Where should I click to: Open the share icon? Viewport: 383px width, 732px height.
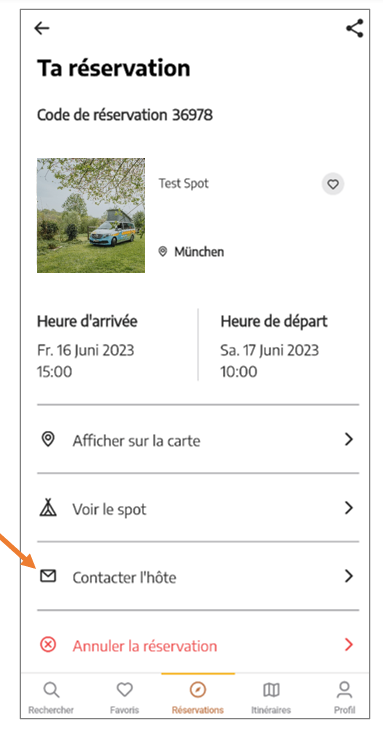pyautogui.click(x=355, y=28)
